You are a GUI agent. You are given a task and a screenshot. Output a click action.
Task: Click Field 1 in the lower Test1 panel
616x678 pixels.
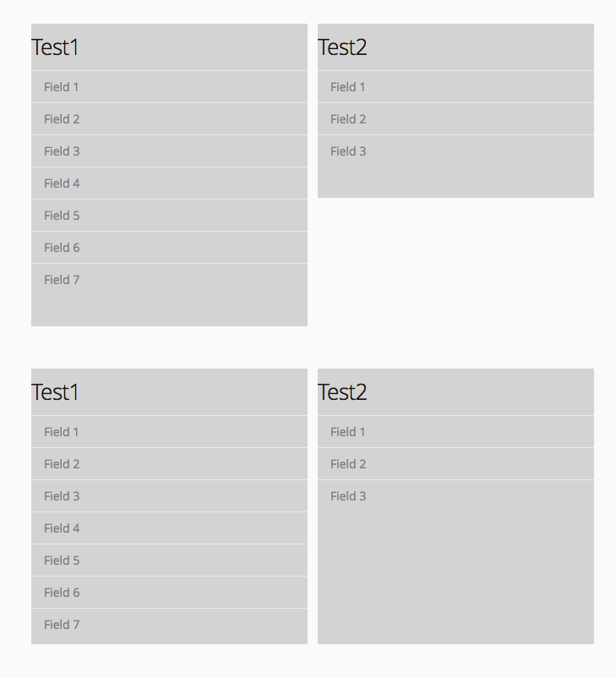click(169, 432)
